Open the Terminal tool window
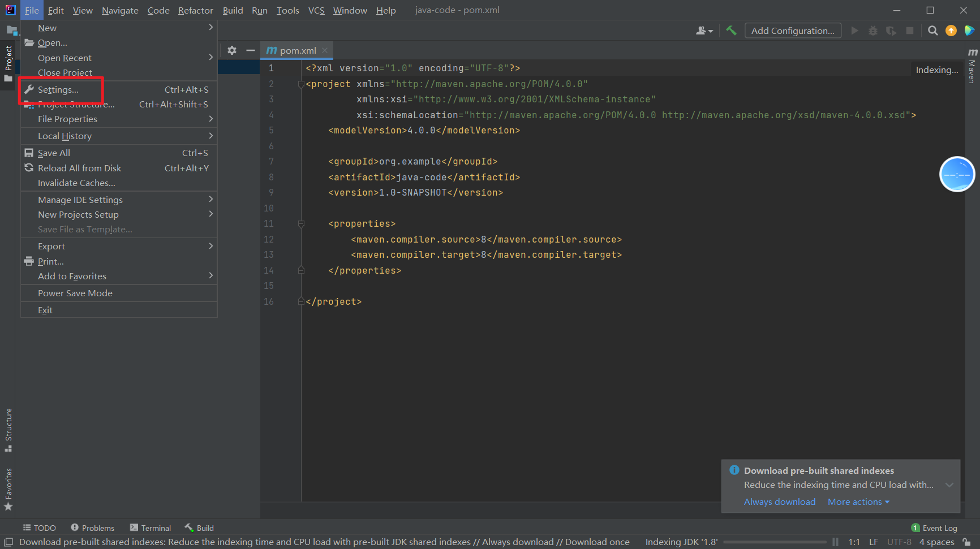The width and height of the screenshot is (980, 549). click(x=151, y=528)
